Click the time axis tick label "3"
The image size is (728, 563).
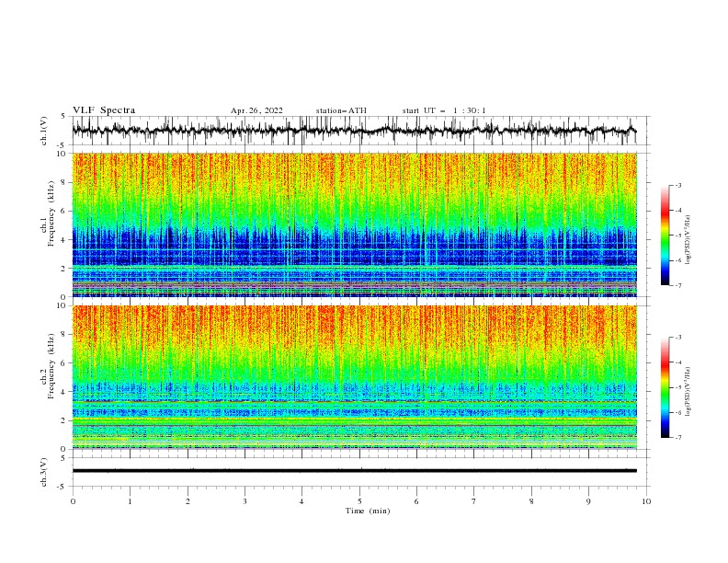click(x=245, y=501)
